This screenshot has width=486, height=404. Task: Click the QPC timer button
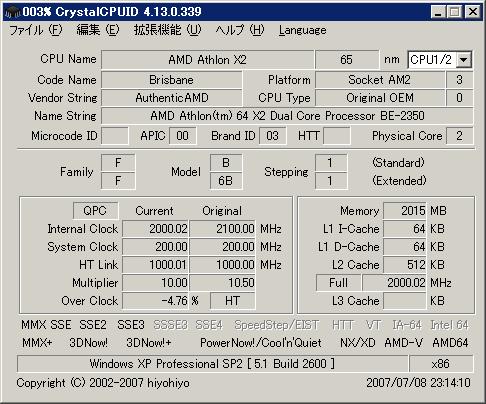point(95,211)
